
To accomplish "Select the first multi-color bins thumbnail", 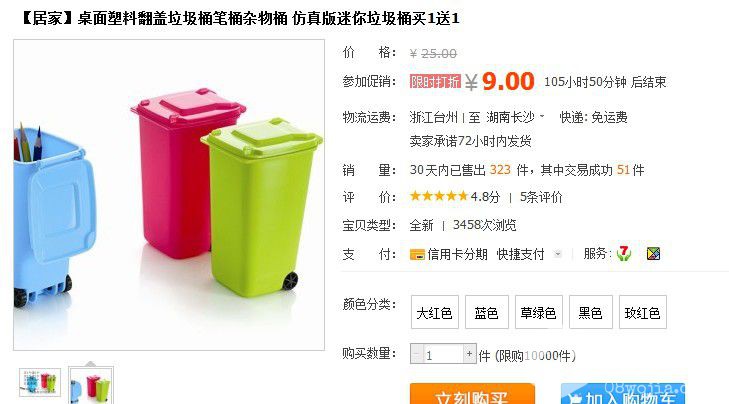I will pos(40,382).
